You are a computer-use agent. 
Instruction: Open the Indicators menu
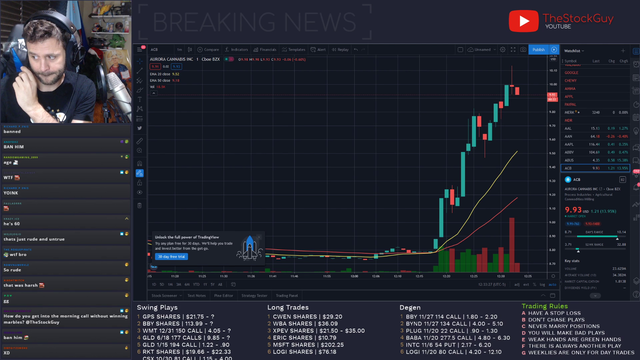[x=236, y=49]
